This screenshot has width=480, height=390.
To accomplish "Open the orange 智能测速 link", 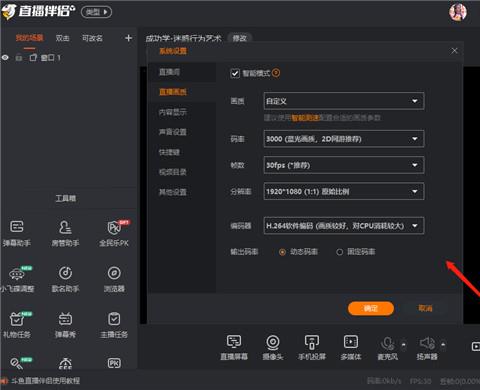I will (305, 118).
